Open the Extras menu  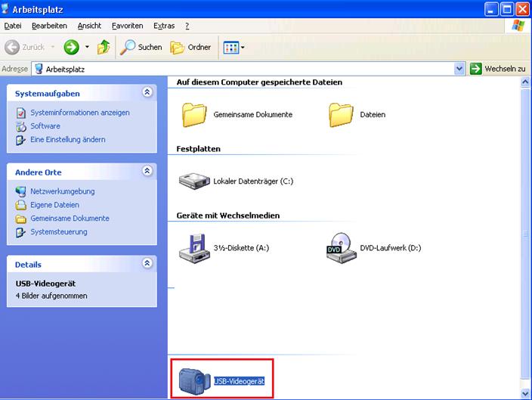164,26
